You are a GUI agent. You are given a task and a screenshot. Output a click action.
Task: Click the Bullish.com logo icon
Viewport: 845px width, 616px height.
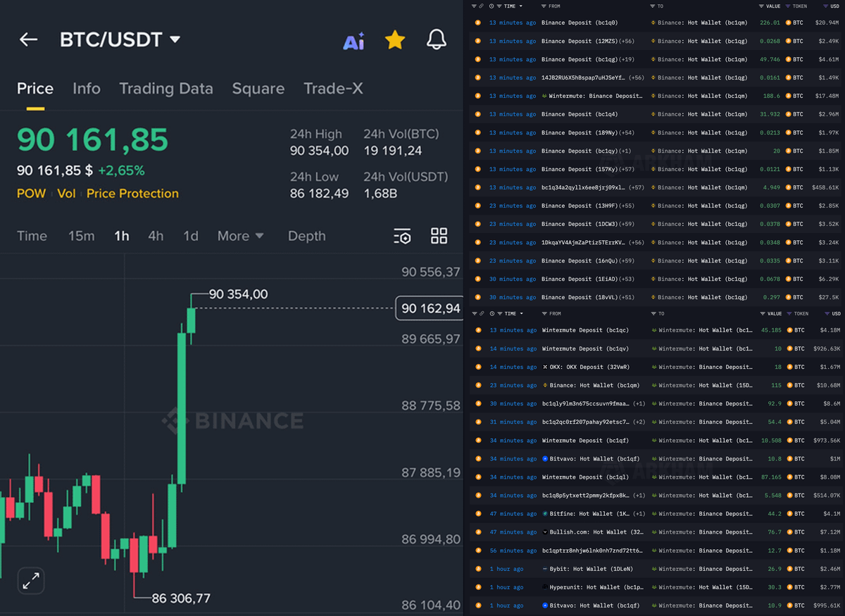tap(545, 532)
